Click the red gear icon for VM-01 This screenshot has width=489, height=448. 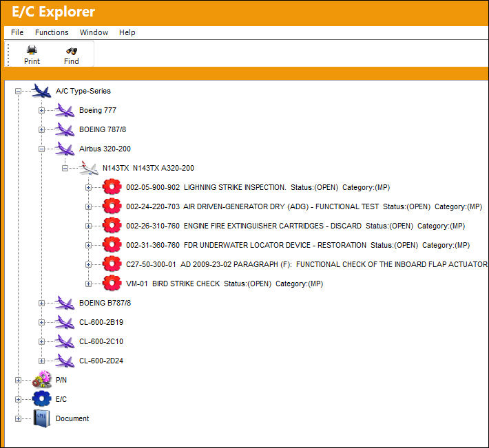(x=112, y=284)
